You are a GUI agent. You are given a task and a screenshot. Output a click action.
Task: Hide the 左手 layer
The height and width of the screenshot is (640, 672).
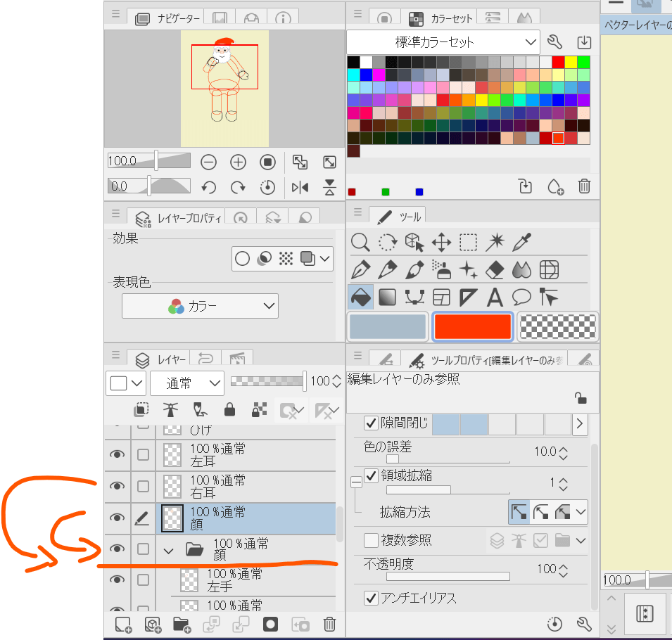(117, 580)
